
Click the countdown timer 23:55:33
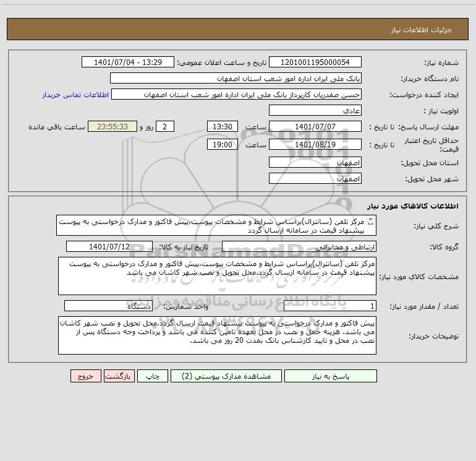(x=113, y=126)
